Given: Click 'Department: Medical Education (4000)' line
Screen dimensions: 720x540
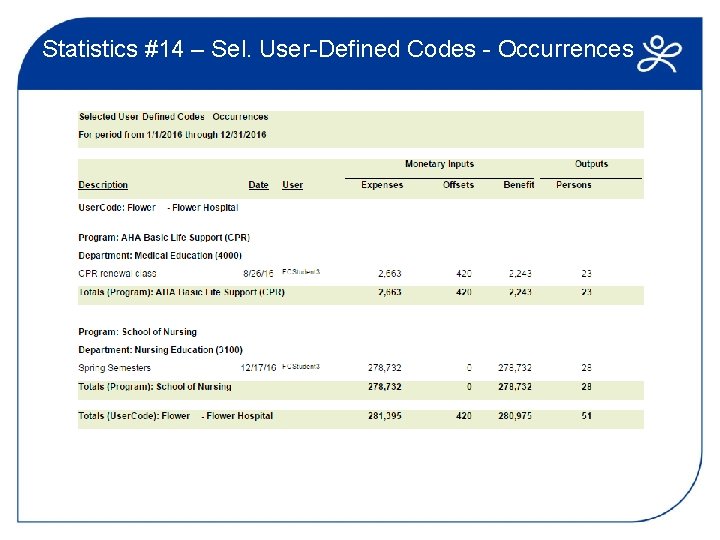Looking at the screenshot, I should (160, 255).
